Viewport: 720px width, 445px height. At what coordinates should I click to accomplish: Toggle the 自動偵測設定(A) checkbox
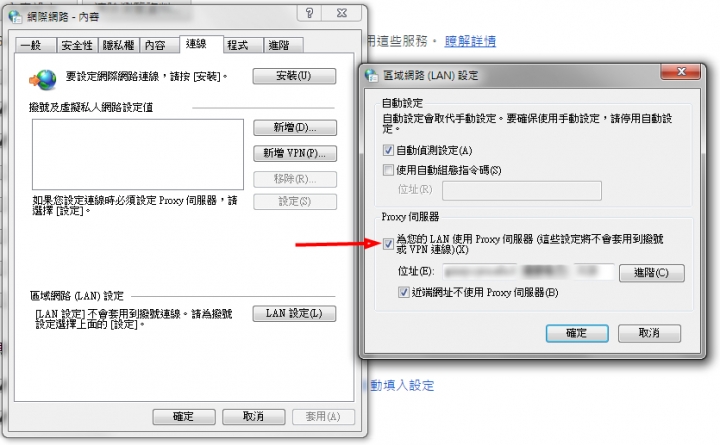coord(388,150)
